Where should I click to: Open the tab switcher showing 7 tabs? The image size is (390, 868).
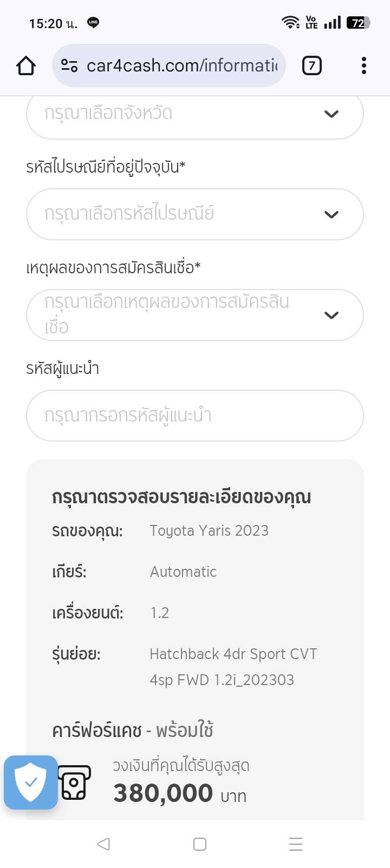point(311,66)
